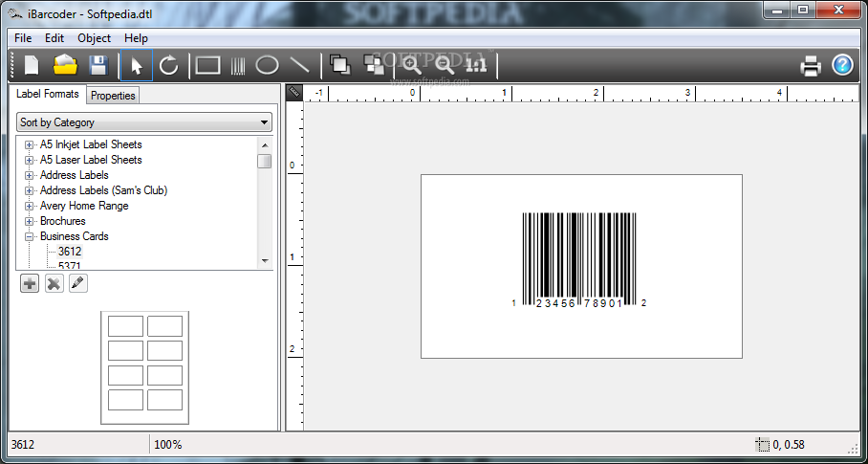868x464 pixels.
Task: Click the ruler units icon at the ruler corner
Action: [294, 93]
